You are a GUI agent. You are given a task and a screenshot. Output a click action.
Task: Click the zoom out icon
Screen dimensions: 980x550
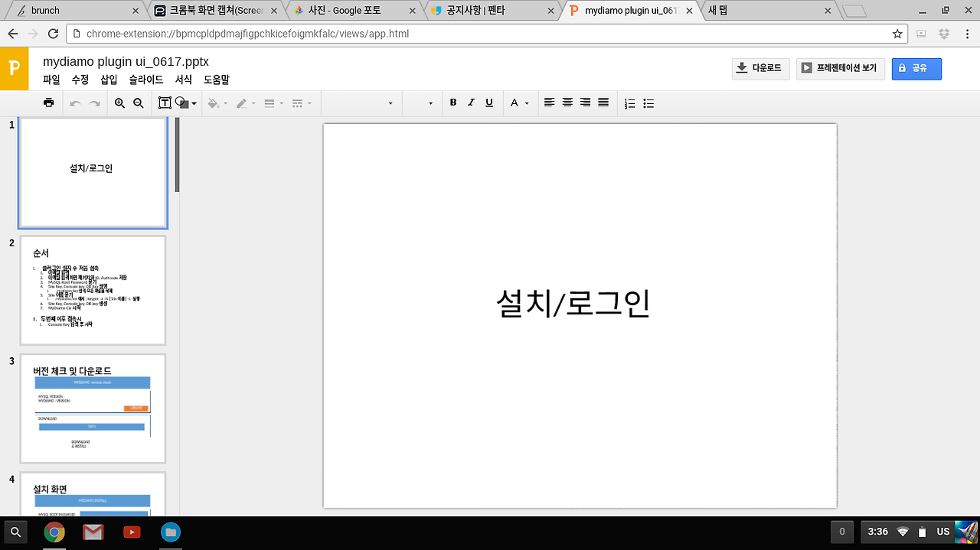tap(138, 103)
